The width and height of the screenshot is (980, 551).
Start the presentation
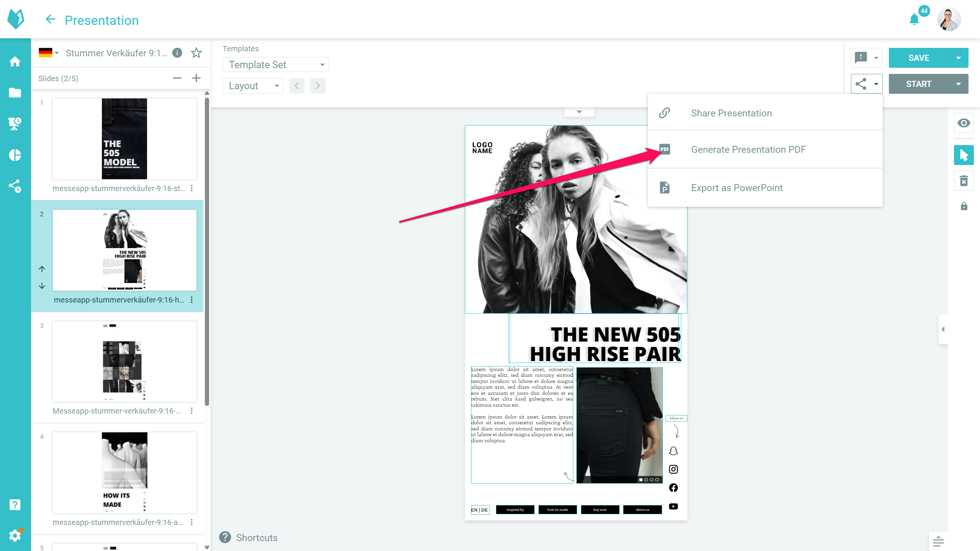(919, 84)
